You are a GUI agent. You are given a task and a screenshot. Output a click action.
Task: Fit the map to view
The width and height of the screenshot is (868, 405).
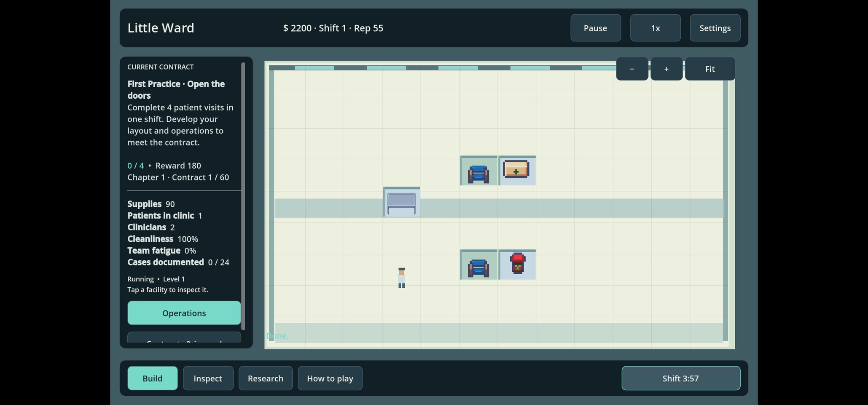(x=710, y=69)
